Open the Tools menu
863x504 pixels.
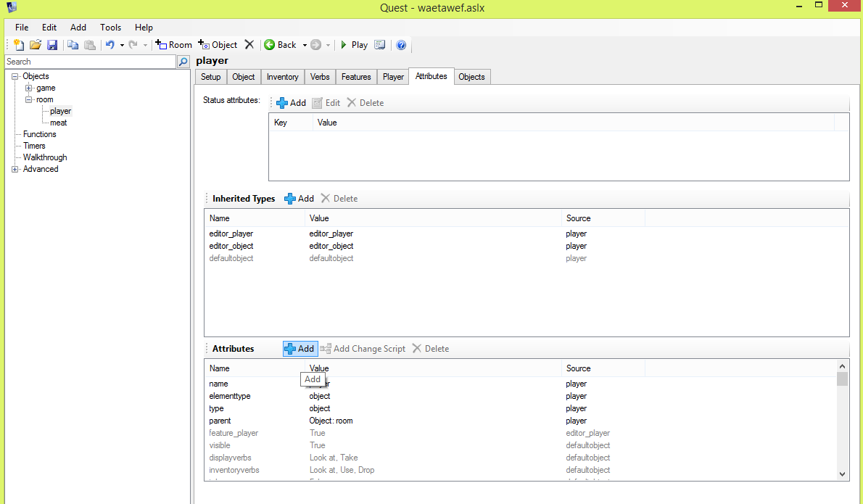click(111, 28)
